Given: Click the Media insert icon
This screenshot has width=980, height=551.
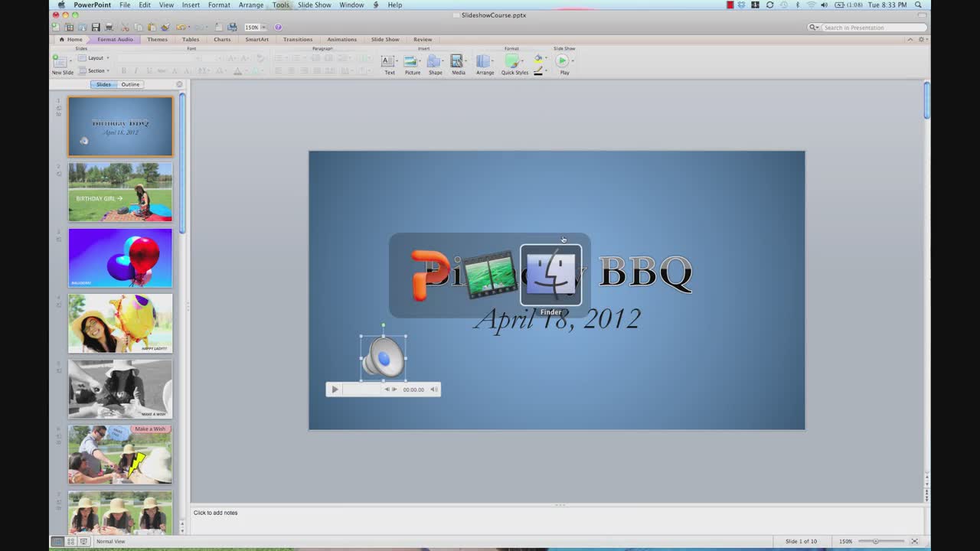Looking at the screenshot, I should [456, 61].
